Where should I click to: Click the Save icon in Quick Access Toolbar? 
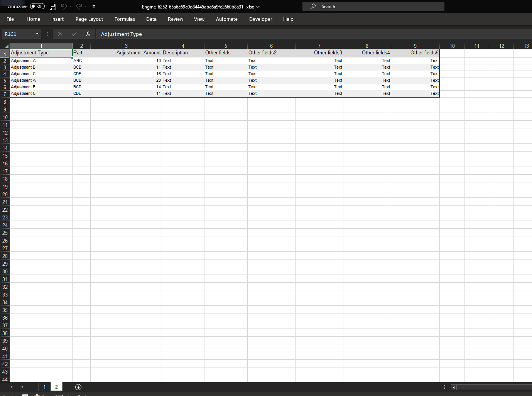tap(52, 6)
